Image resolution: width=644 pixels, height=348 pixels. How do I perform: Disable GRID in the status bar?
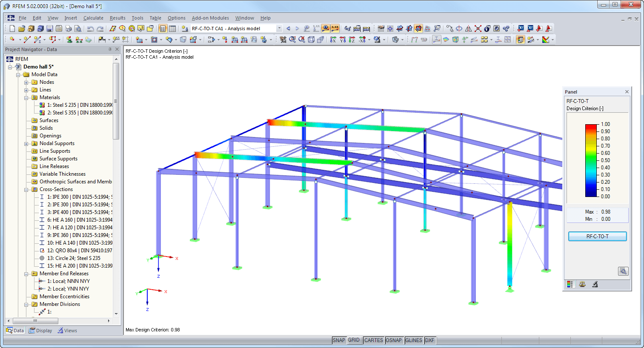(x=354, y=340)
